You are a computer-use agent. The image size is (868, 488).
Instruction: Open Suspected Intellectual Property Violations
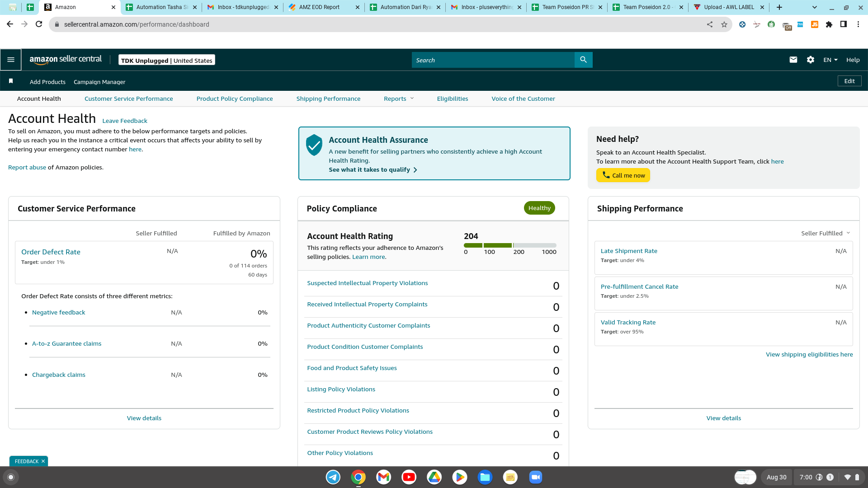[x=367, y=283]
